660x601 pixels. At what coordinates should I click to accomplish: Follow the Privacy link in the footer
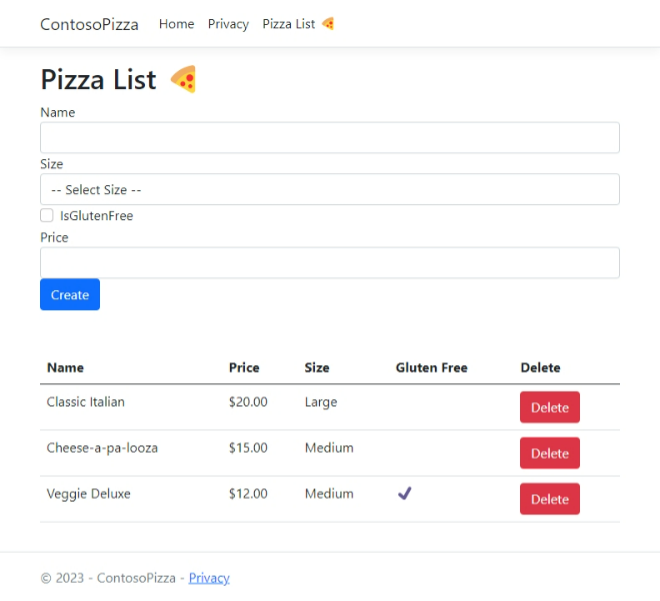coord(209,578)
